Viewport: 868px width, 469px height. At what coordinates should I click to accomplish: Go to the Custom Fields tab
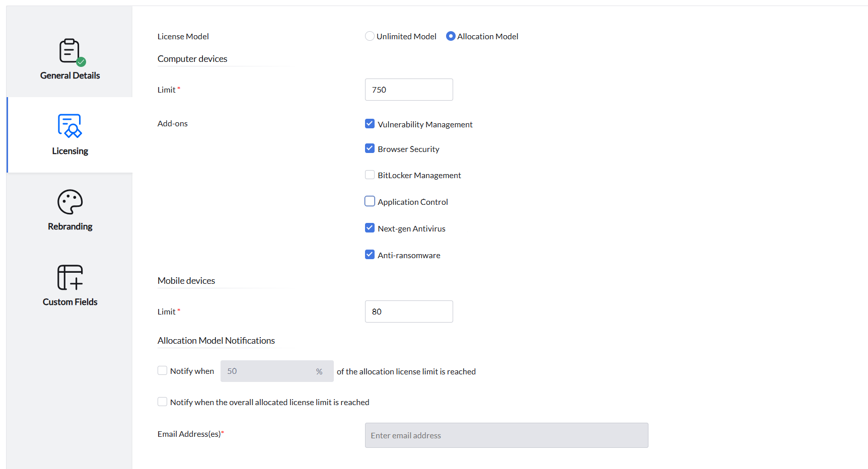pyautogui.click(x=70, y=302)
